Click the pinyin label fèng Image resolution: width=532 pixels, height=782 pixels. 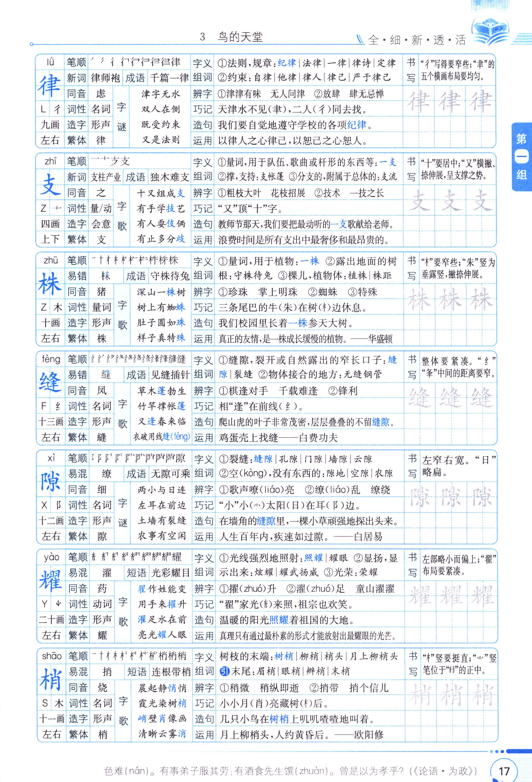click(x=51, y=359)
